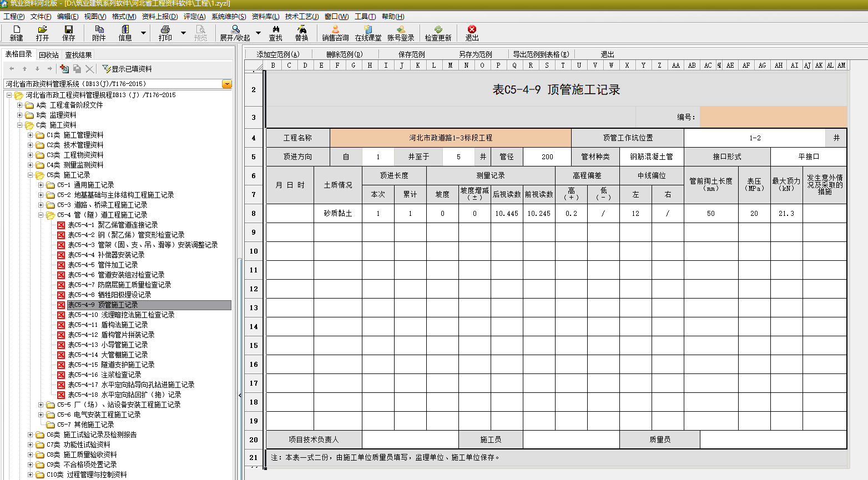The image size is (868, 480).
Task: Open a file with the 打开 icon
Action: (42, 33)
